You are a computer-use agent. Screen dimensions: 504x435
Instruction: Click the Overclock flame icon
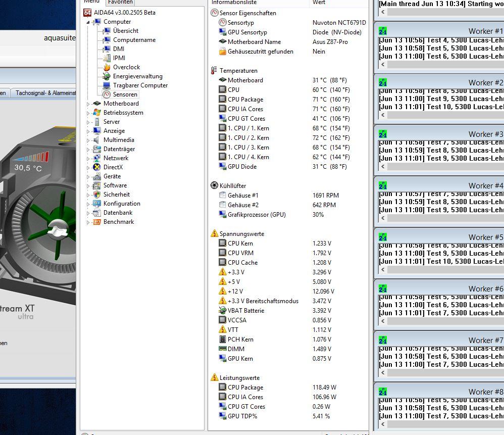click(107, 67)
